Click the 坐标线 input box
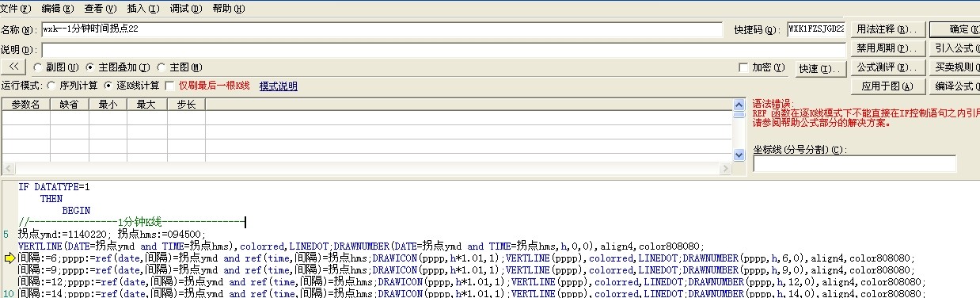The width and height of the screenshot is (980, 298). point(854,163)
